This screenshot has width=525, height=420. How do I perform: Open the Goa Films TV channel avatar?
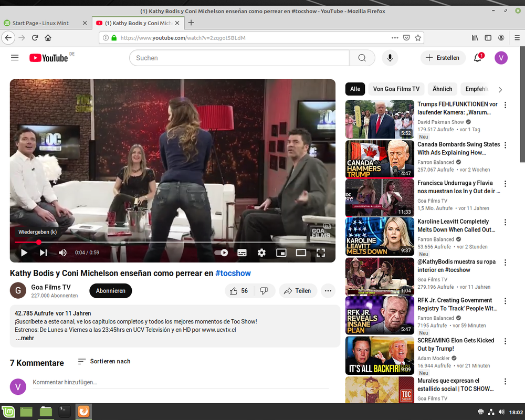point(18,290)
